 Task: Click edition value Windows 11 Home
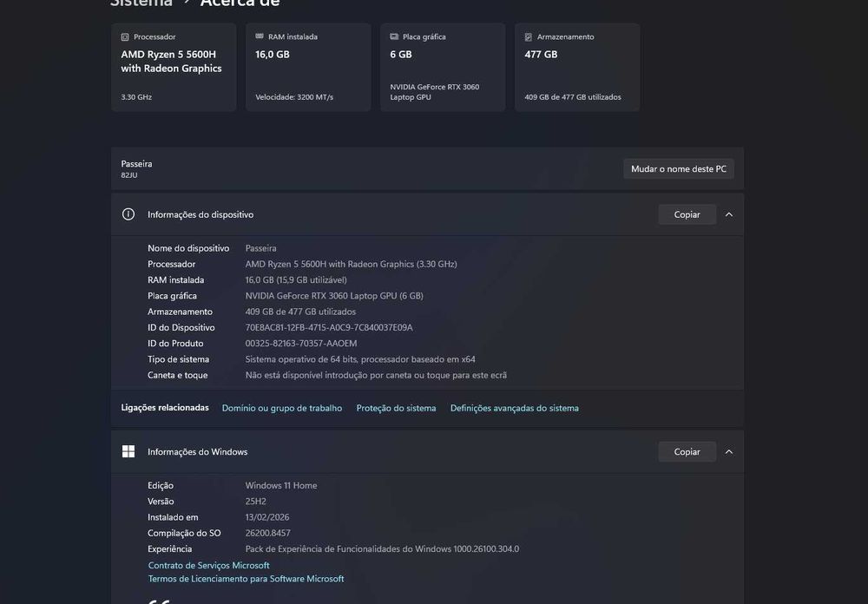coord(281,485)
